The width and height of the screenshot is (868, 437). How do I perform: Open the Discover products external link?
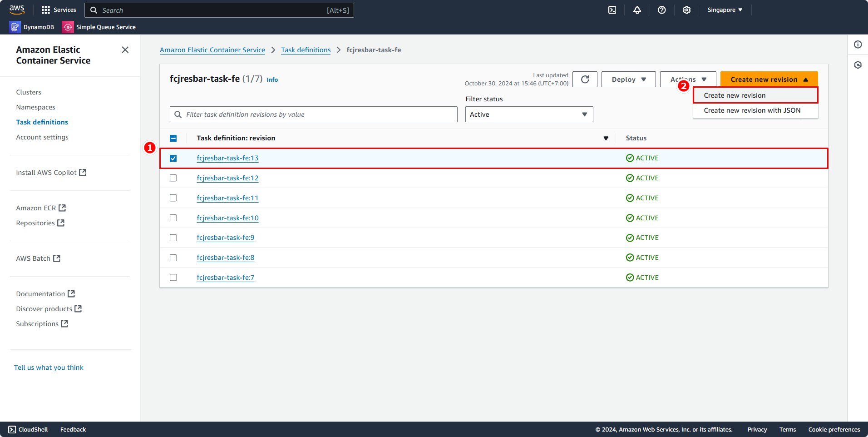click(49, 309)
